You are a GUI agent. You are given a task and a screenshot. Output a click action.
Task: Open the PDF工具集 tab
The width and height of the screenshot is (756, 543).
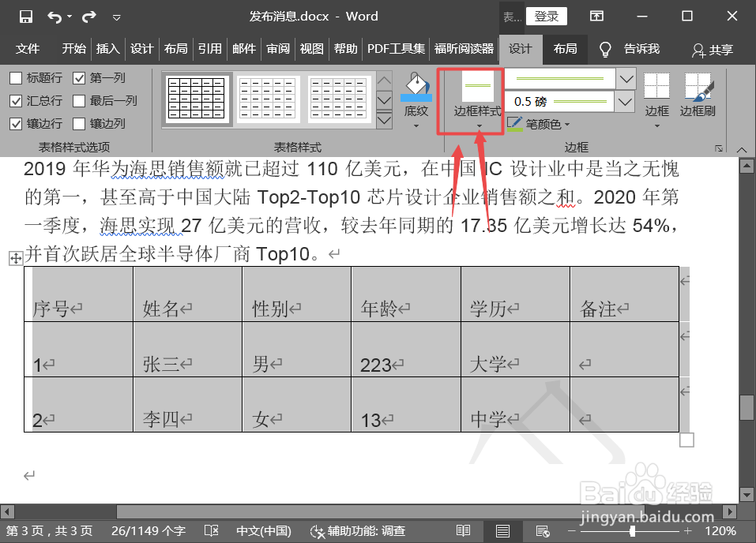[x=397, y=49]
